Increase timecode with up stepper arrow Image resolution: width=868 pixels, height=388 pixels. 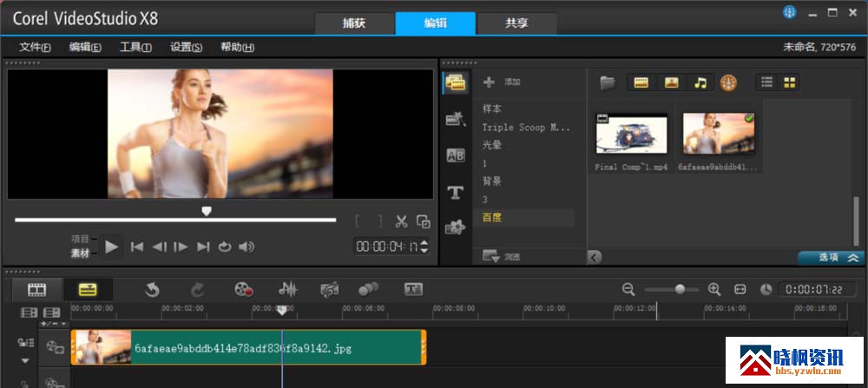tap(424, 242)
